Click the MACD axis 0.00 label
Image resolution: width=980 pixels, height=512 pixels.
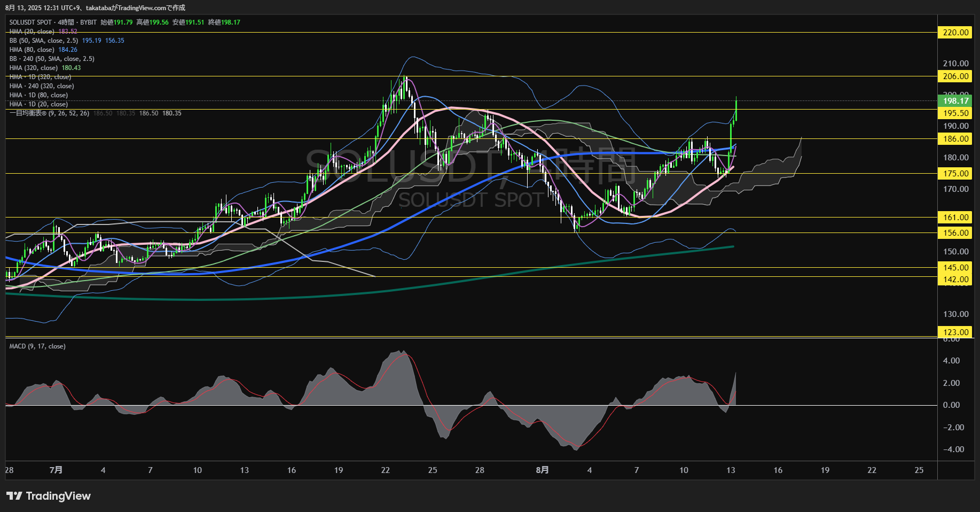pos(951,405)
